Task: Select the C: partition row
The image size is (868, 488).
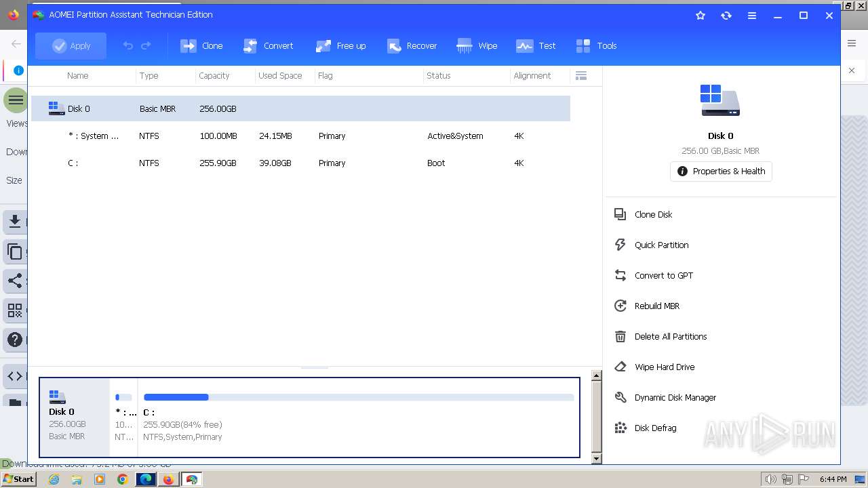Action: 300,163
